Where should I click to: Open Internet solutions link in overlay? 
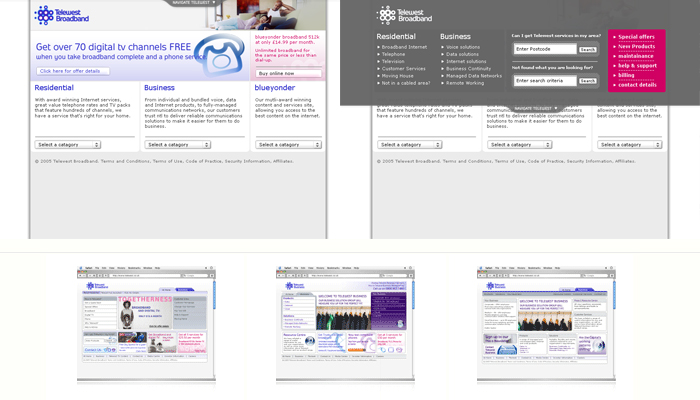[466, 61]
